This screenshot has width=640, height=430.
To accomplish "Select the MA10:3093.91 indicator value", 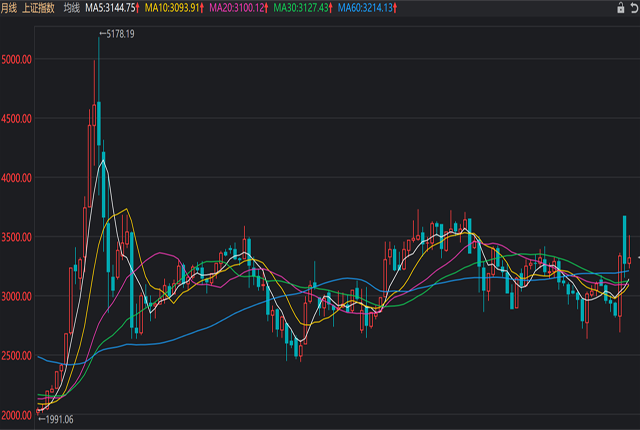I will (x=174, y=8).
